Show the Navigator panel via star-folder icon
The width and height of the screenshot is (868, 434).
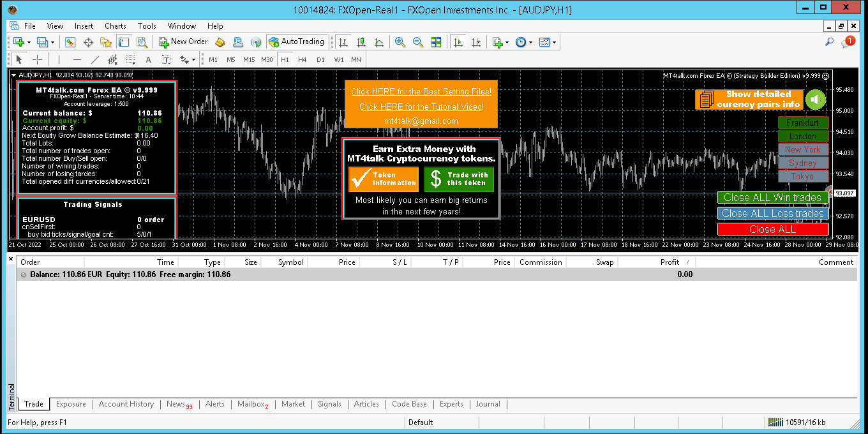coord(106,42)
